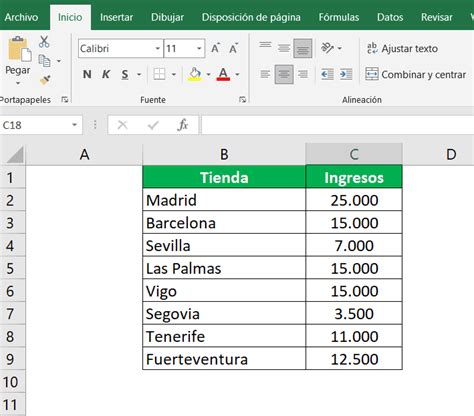Viewport: 474px width, 416px height.
Task: Click the Borders grid icon
Action: [x=159, y=74]
